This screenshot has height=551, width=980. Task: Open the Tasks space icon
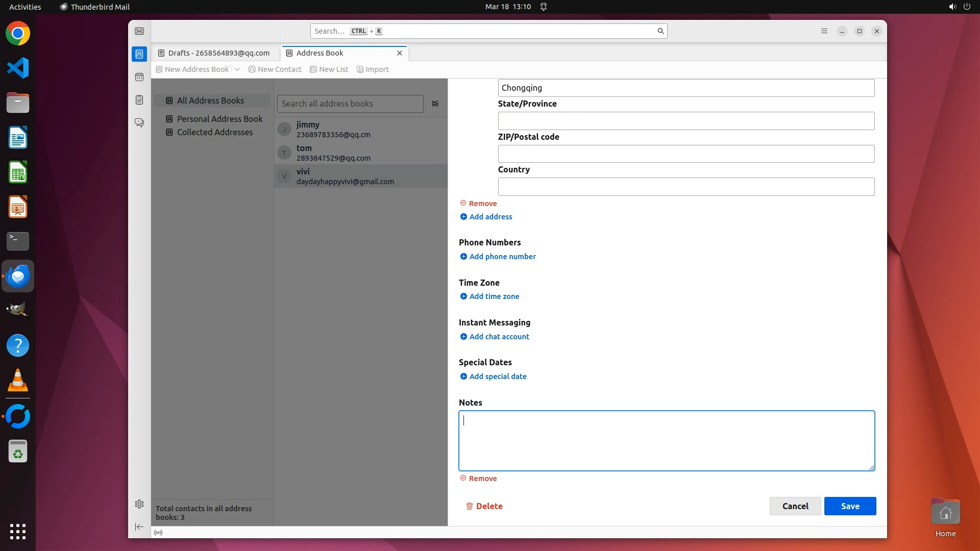(139, 100)
